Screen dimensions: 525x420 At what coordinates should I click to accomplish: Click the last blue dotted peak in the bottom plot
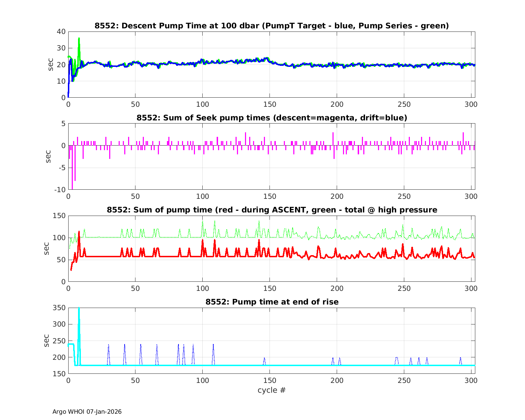tap(461, 358)
